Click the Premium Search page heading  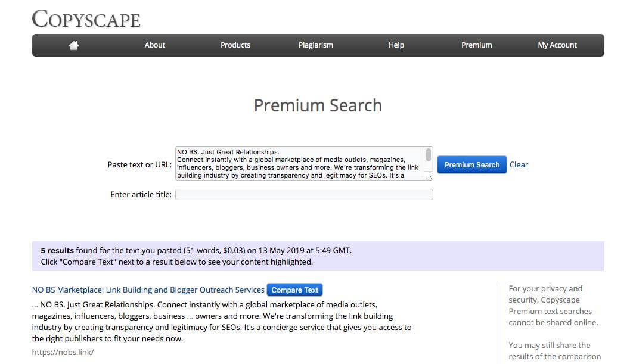click(x=318, y=105)
